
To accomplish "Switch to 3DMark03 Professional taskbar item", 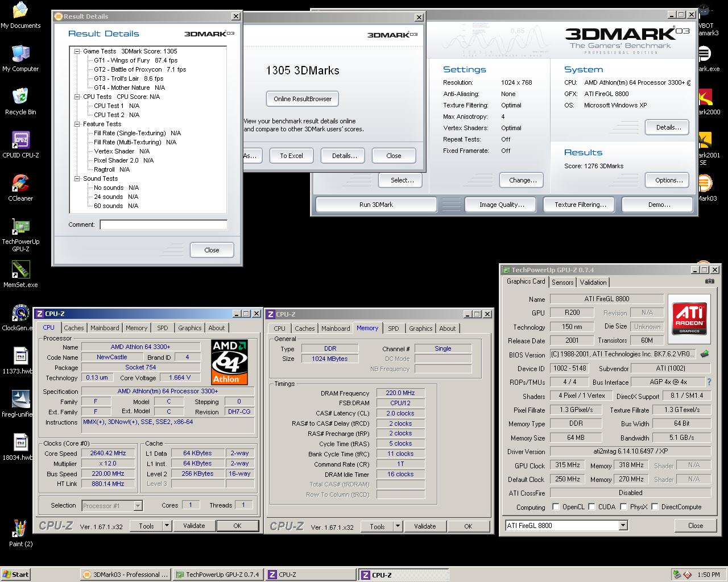I will (125, 575).
